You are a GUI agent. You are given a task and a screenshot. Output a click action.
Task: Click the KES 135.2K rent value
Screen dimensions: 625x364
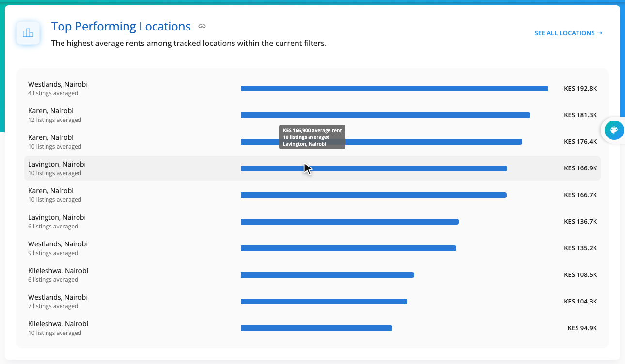coord(580,248)
